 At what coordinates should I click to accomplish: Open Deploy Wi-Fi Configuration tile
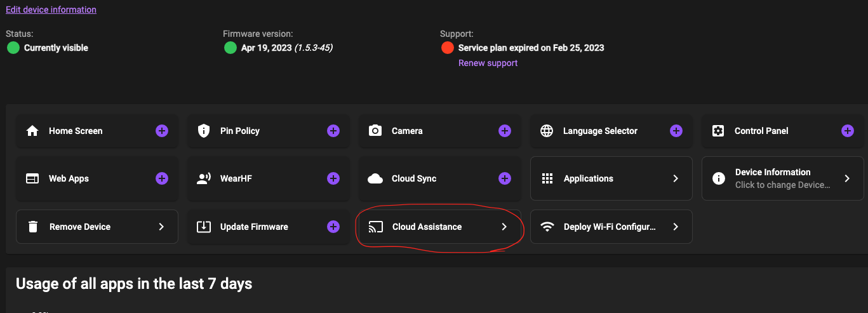click(610, 227)
